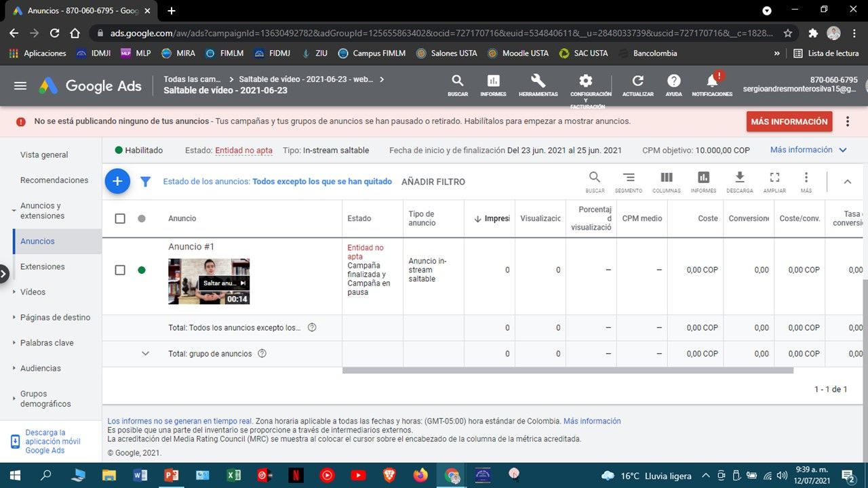
Task: Click the horizontal table scrollbar
Action: (x=568, y=370)
